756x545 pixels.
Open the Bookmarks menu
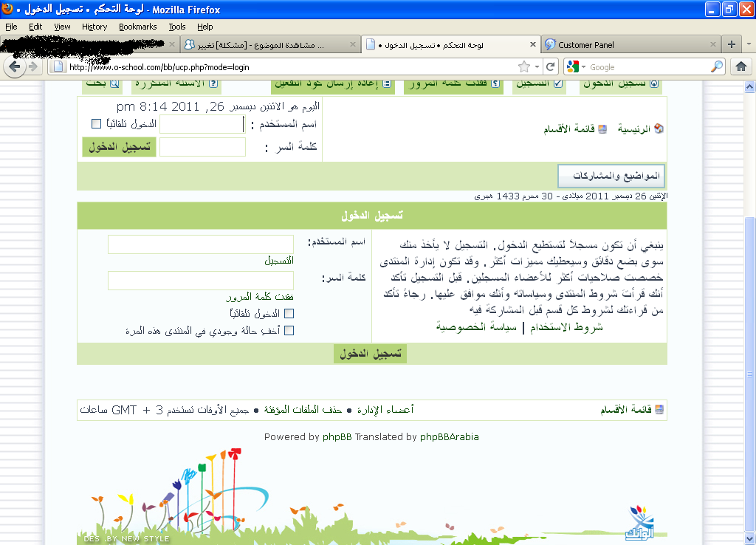pyautogui.click(x=137, y=27)
